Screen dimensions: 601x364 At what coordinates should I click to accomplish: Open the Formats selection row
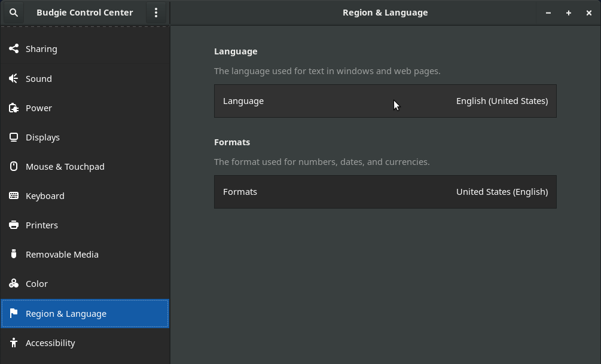(x=385, y=192)
